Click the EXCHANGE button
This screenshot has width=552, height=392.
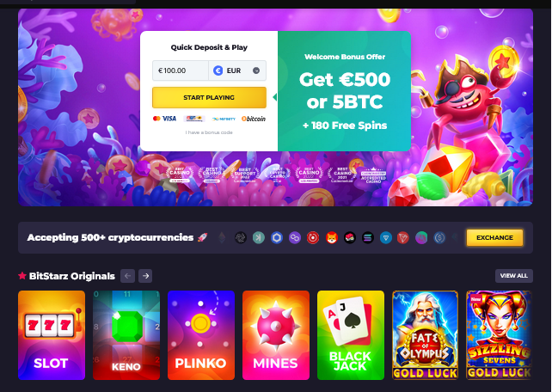click(494, 237)
